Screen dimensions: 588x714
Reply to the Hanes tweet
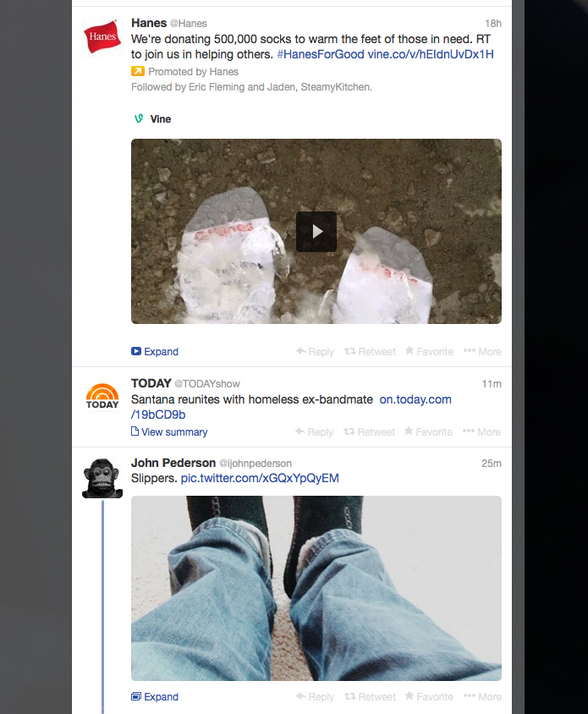pos(315,352)
